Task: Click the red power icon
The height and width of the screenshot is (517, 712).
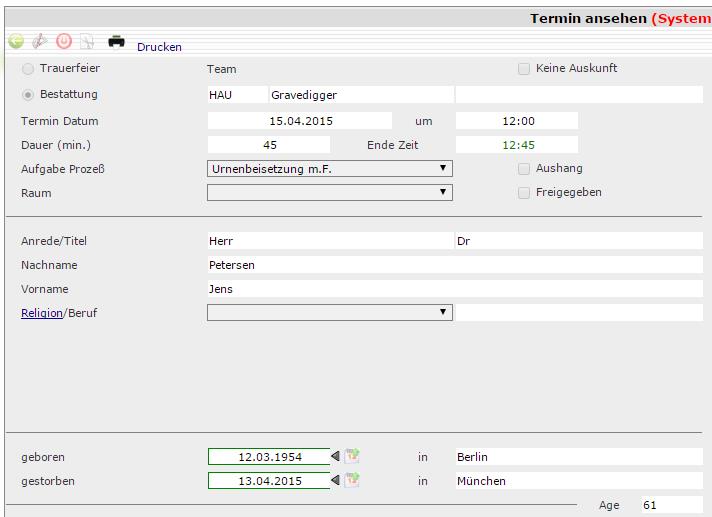Action: point(64,42)
